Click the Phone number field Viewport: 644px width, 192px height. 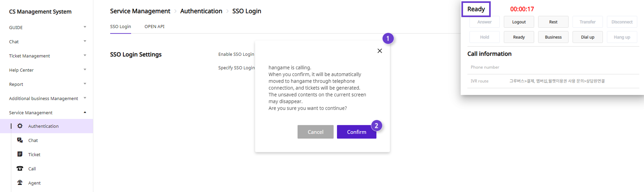553,67
